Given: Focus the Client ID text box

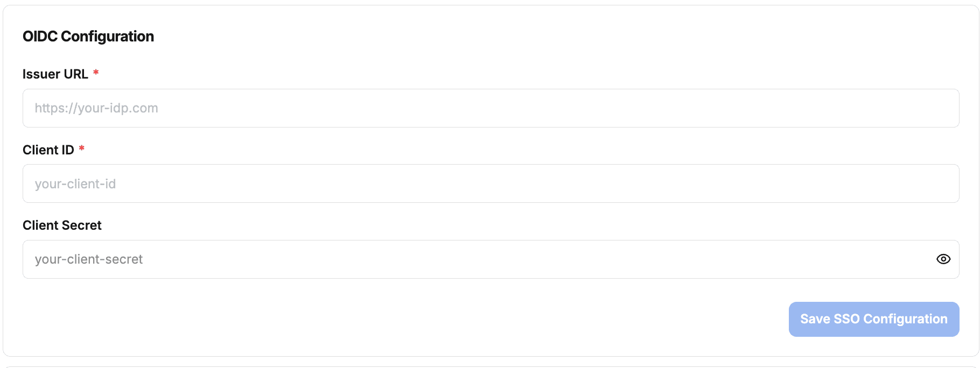Looking at the screenshot, I should tap(490, 183).
